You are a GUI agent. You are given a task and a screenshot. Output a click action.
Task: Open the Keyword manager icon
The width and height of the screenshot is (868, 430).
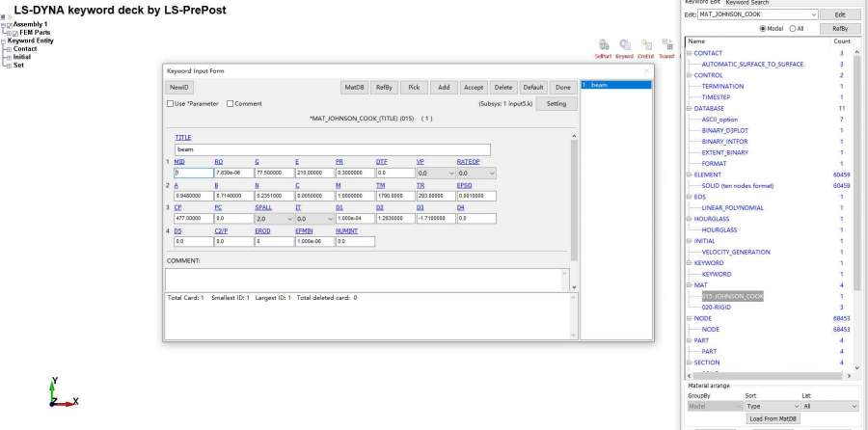[x=624, y=45]
